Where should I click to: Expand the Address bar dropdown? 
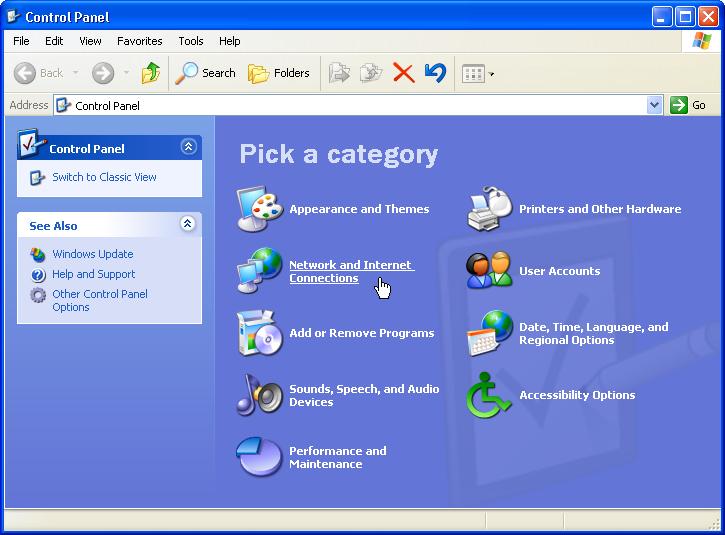tap(654, 105)
